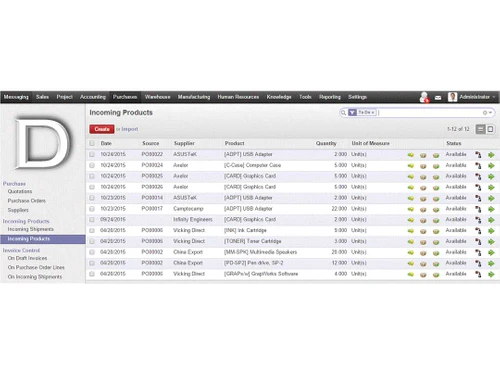Click yellow arrow icon on GrapWorks Software row

[411, 274]
